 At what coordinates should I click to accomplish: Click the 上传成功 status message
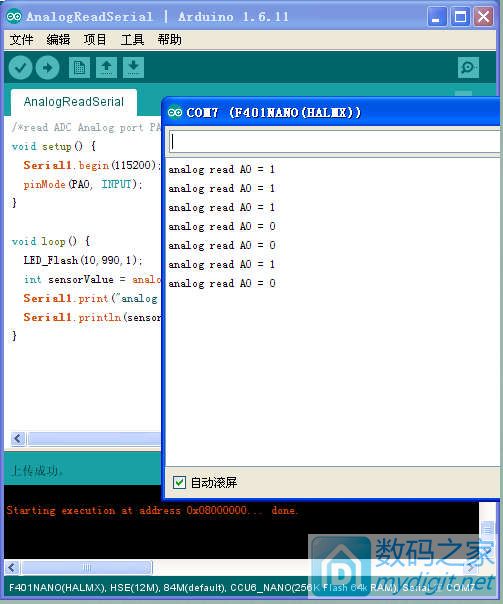click(x=37, y=471)
